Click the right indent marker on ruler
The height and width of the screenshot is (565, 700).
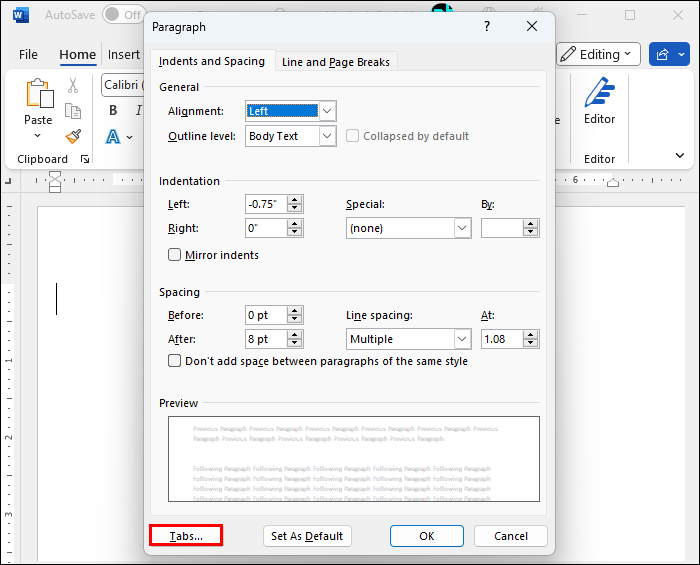(613, 183)
